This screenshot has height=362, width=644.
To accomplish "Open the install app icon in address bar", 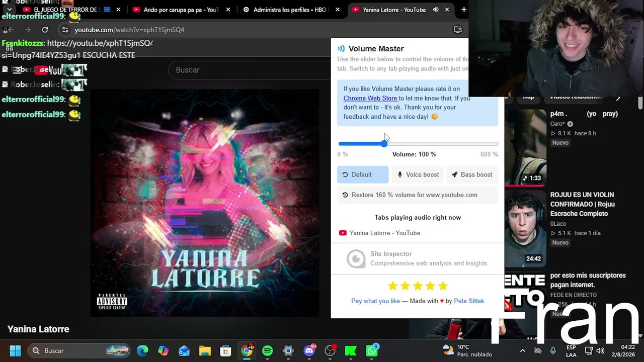I will tap(458, 30).
